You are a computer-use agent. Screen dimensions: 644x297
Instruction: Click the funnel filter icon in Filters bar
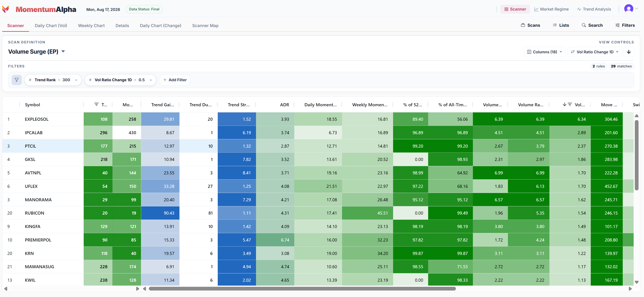pos(16,80)
